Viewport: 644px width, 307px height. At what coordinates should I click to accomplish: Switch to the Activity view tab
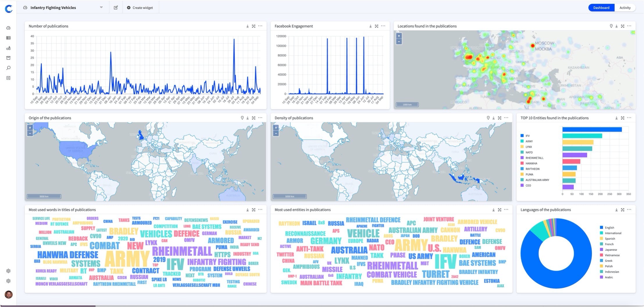point(625,8)
